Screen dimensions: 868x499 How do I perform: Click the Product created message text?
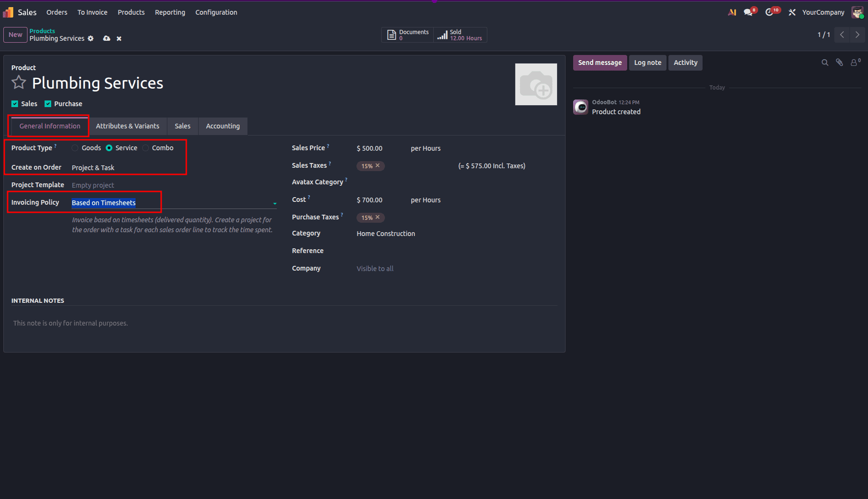click(616, 112)
